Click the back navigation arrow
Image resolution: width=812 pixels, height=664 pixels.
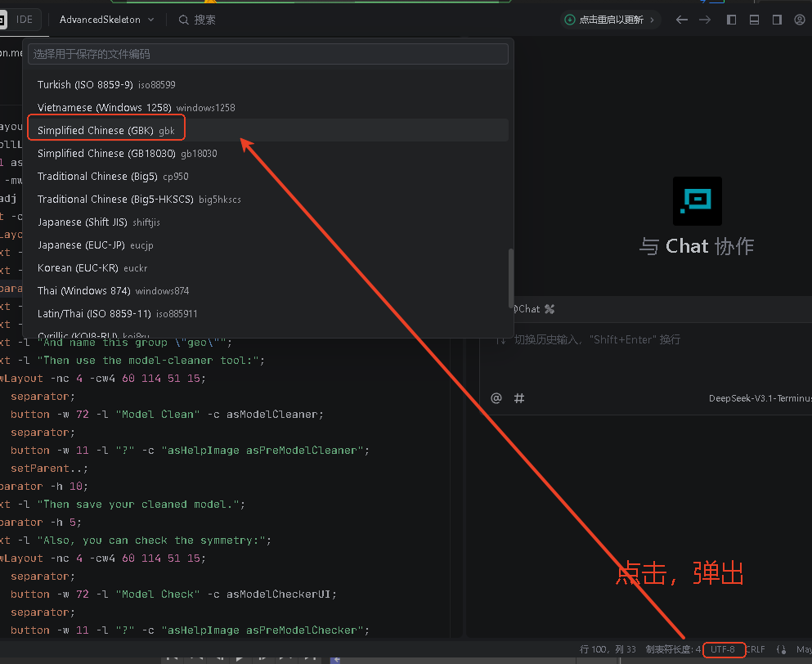coord(681,20)
